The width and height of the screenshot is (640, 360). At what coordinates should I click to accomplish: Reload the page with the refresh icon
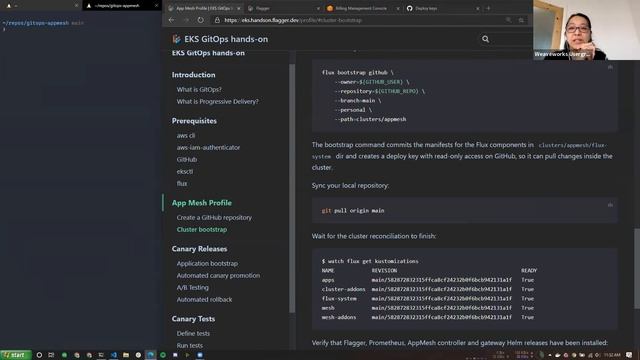tap(200, 20)
